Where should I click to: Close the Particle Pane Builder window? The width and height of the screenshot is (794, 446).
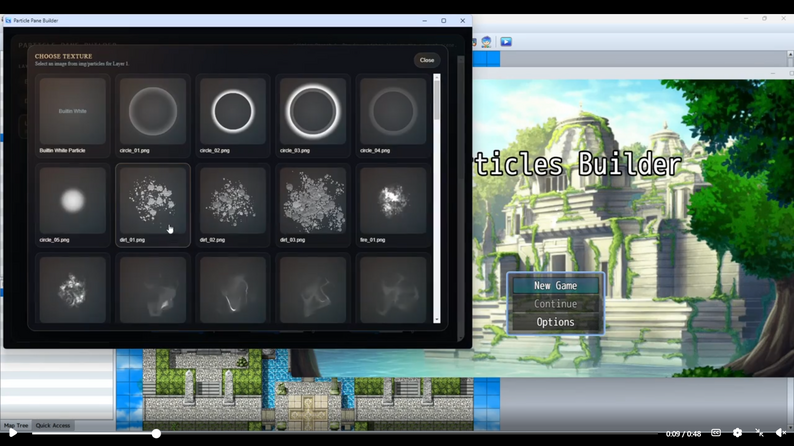pyautogui.click(x=462, y=21)
